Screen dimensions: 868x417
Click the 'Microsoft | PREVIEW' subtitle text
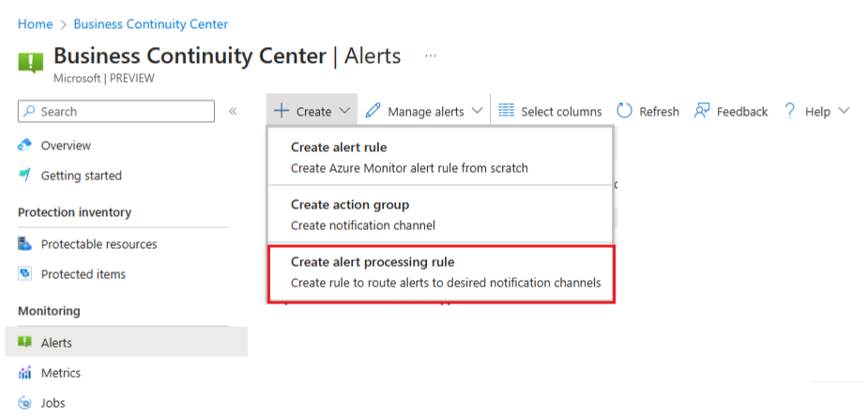coord(104,78)
